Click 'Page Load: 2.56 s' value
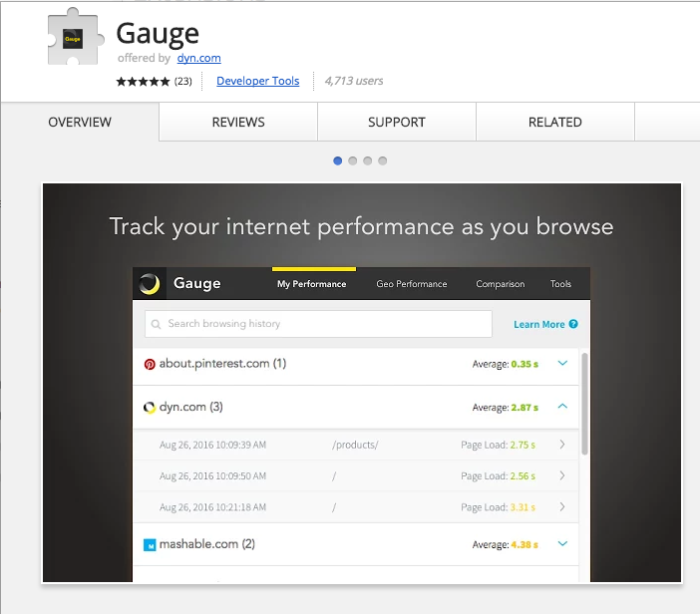The height and width of the screenshot is (614, 700). coord(499,476)
